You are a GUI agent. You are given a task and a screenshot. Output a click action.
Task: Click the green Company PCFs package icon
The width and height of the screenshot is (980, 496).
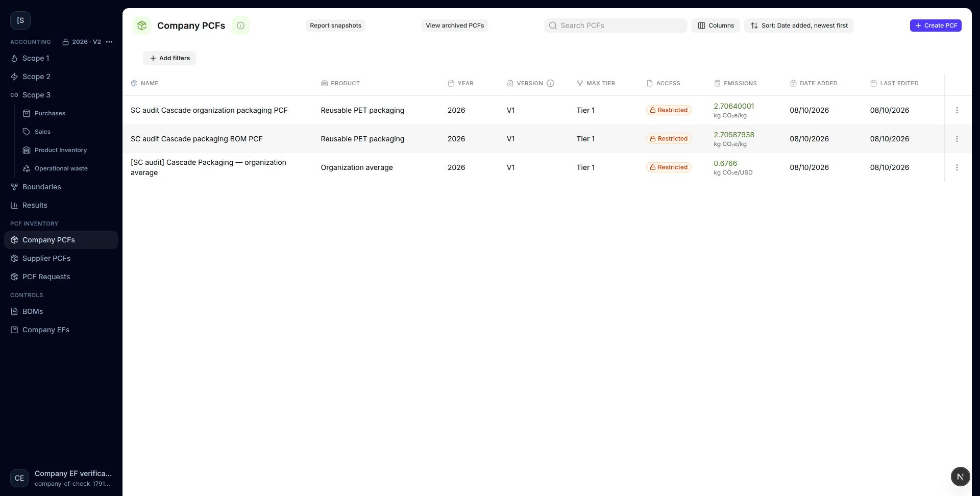142,26
